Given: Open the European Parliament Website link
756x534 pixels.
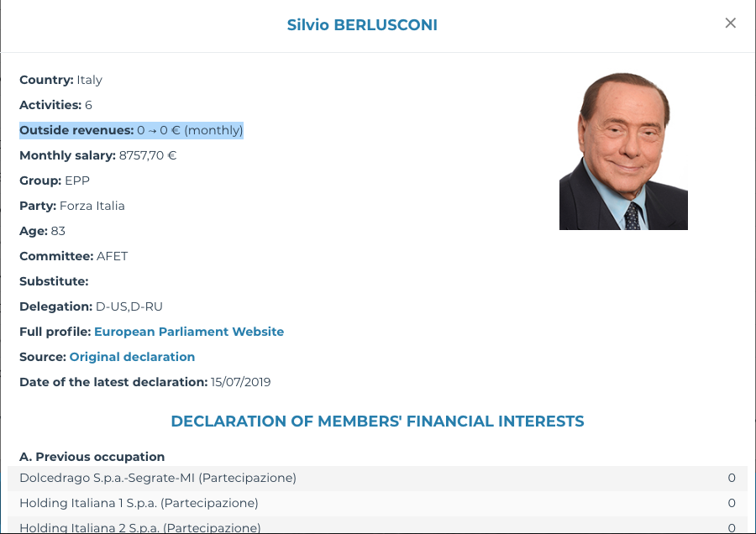Looking at the screenshot, I should (x=189, y=332).
